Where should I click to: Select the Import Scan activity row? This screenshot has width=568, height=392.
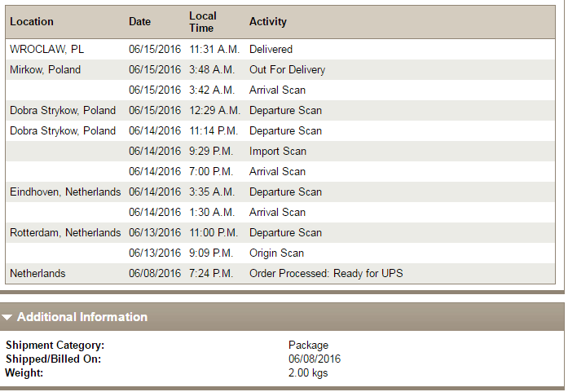[278, 152]
